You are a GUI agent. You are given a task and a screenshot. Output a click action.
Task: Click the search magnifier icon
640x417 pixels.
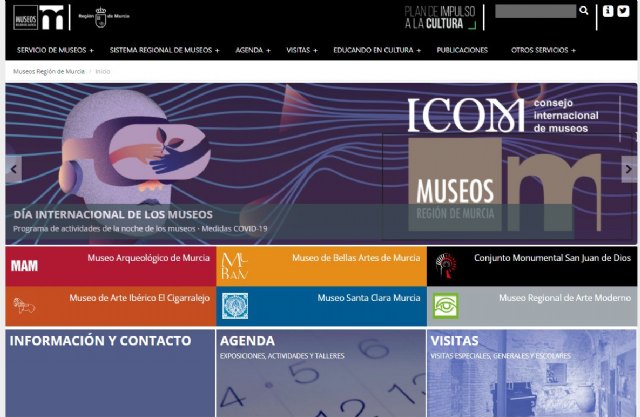click(x=584, y=11)
